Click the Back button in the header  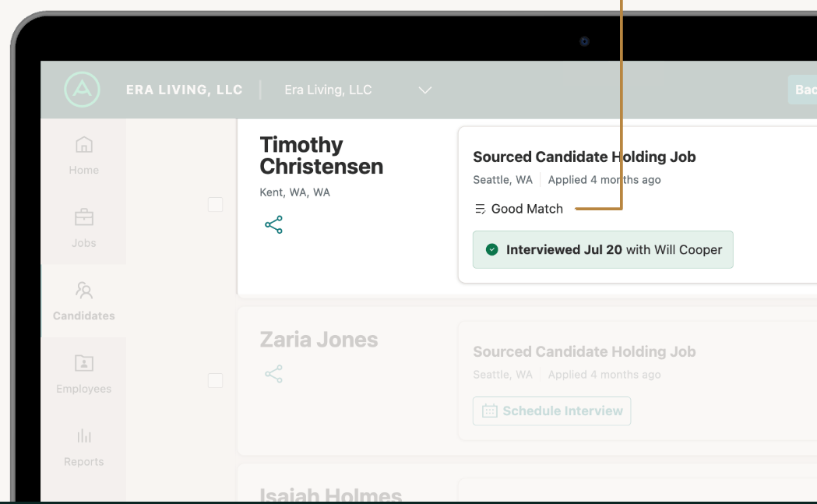(804, 90)
